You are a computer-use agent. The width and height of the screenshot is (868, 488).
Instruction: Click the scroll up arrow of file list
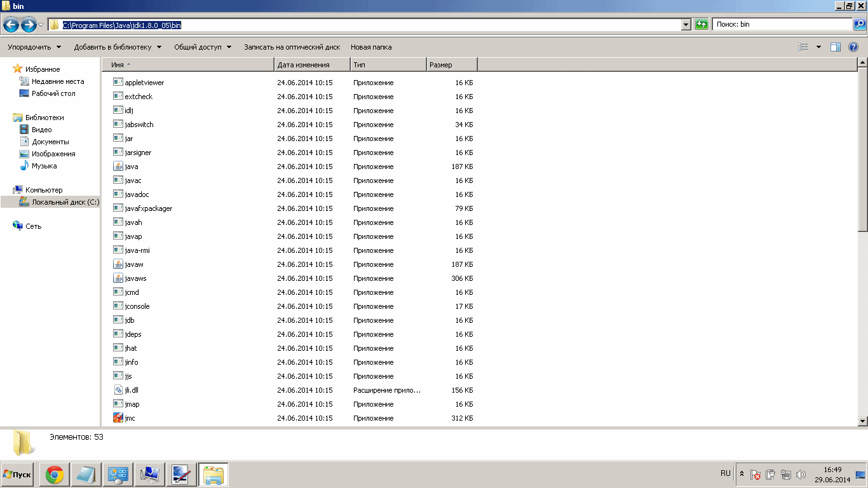[862, 62]
